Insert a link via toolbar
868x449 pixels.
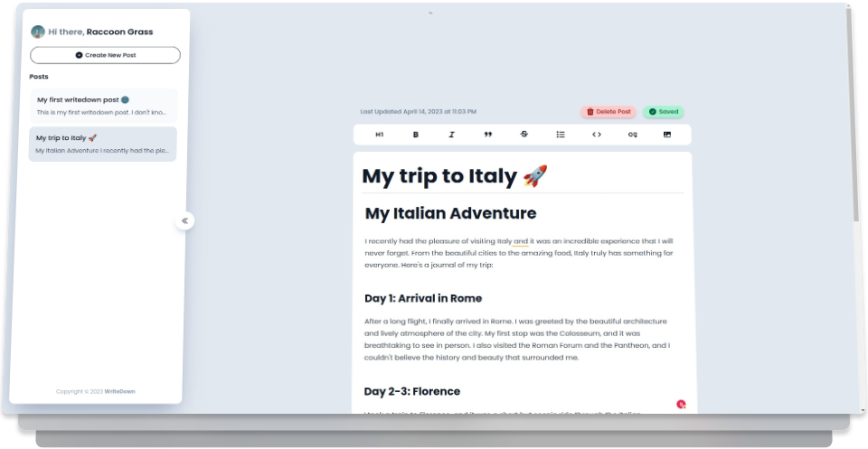[633, 135]
